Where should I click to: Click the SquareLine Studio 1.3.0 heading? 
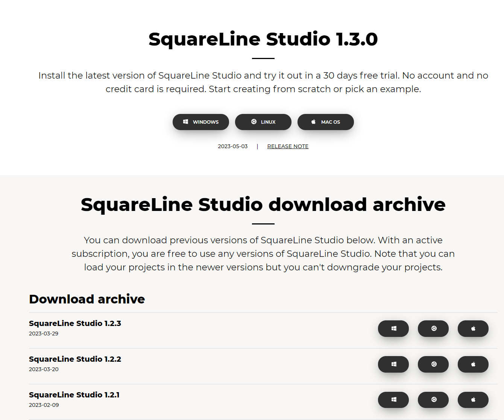coord(263,39)
